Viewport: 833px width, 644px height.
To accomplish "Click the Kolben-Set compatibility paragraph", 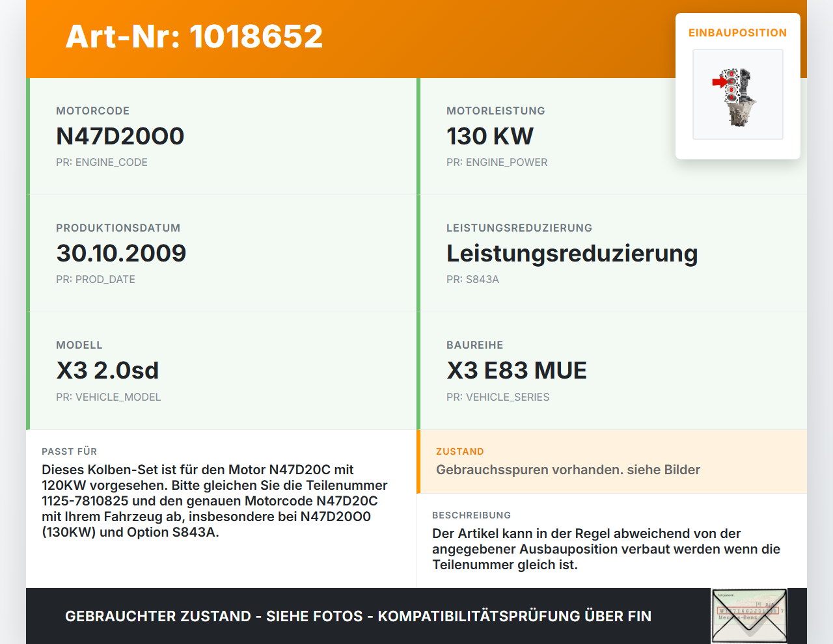I will 215,501.
